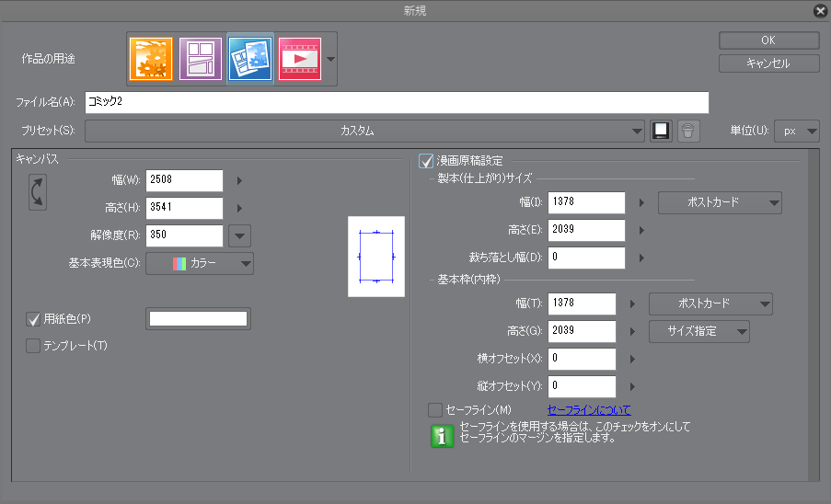Expand more work type options arrow
This screenshot has height=504, width=831.
coord(330,59)
